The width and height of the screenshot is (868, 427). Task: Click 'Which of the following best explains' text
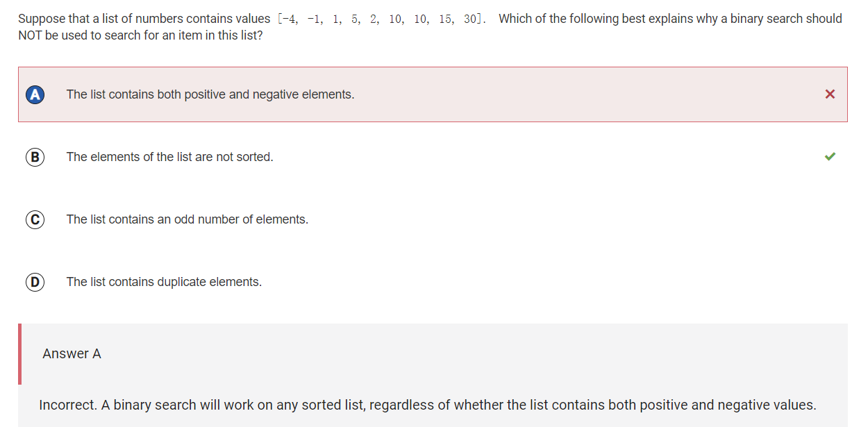[671, 19]
